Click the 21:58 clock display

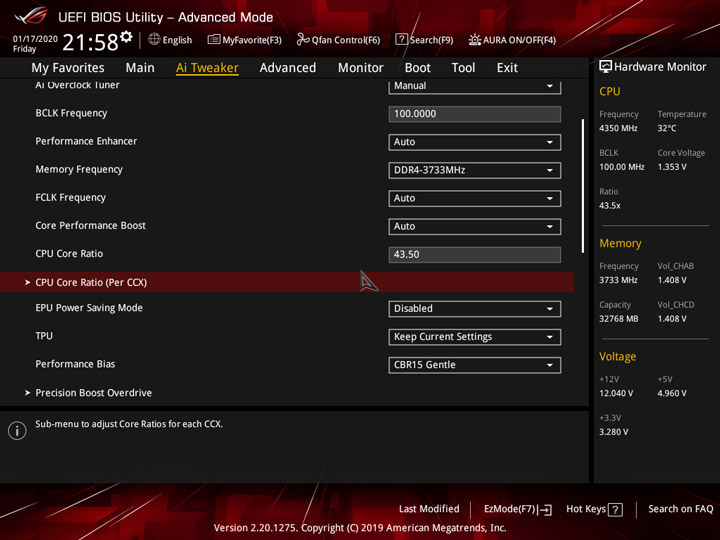(x=90, y=42)
